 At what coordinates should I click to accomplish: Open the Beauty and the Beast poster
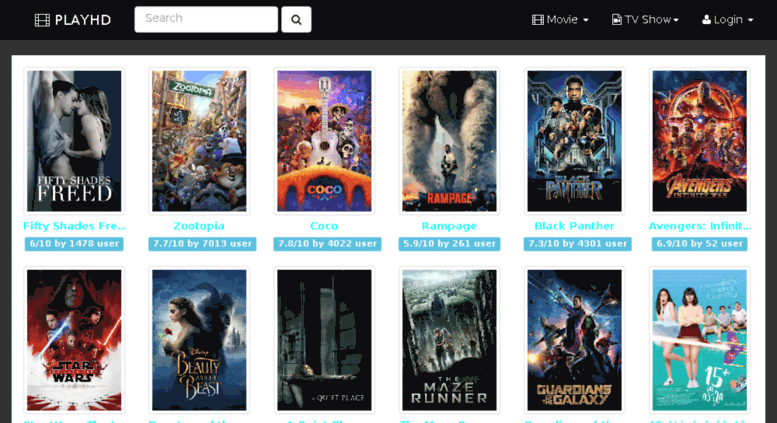(199, 340)
